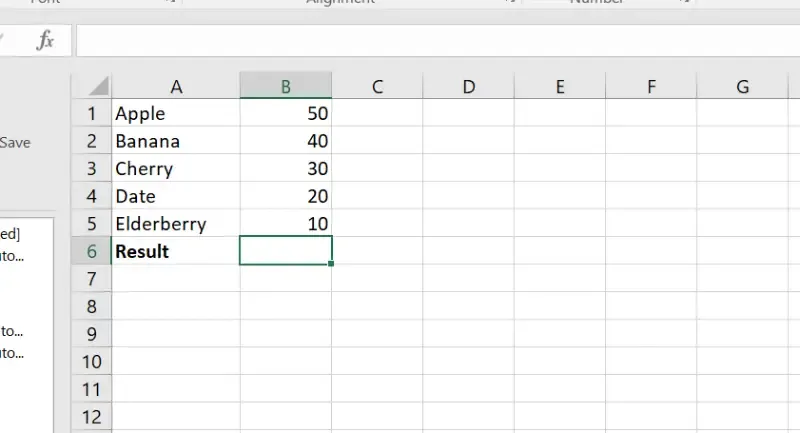Viewport: 800px width, 433px height.
Task: Select column B header
Action: pyautogui.click(x=286, y=86)
